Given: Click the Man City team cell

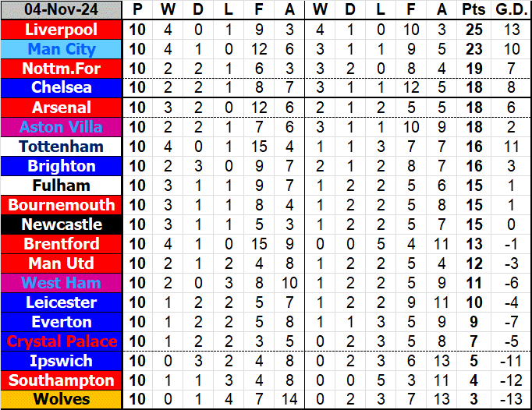Looking at the screenshot, I should (x=62, y=49).
